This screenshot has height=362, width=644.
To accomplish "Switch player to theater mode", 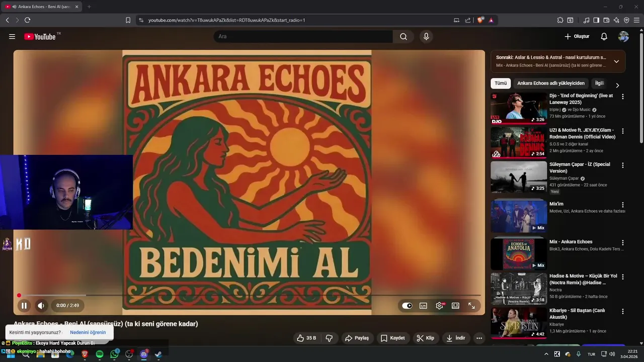I will coord(455,306).
